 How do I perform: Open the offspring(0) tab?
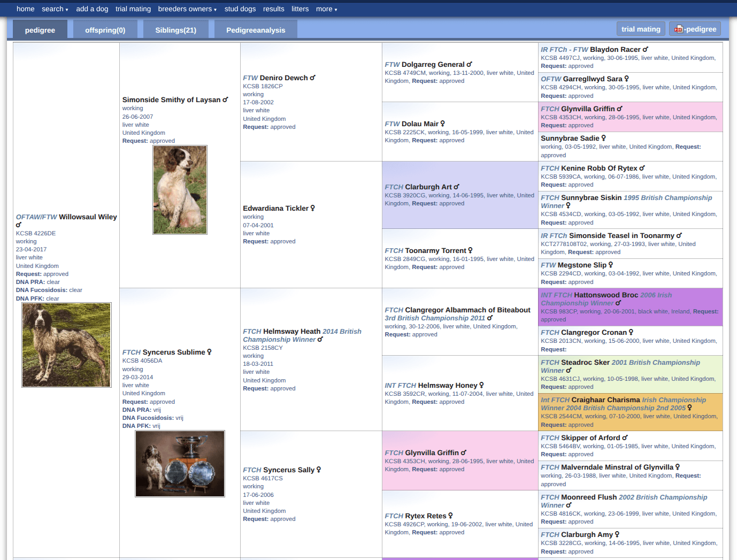click(x=105, y=30)
